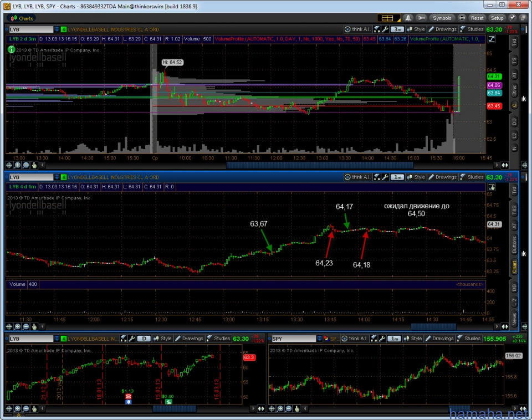532x420 pixels.
Task: Click the middle chart horizontal scrollbar thumb
Action: pos(433,326)
